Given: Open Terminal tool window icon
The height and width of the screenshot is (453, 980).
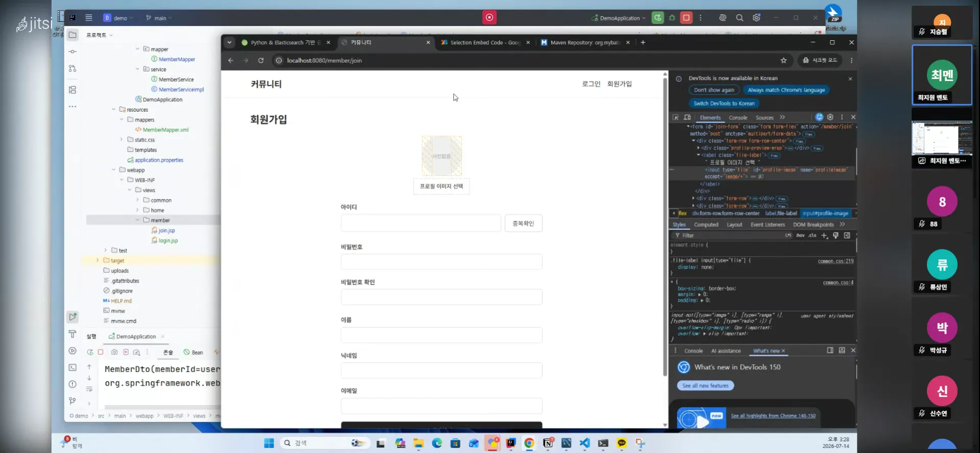Looking at the screenshot, I should 72,367.
